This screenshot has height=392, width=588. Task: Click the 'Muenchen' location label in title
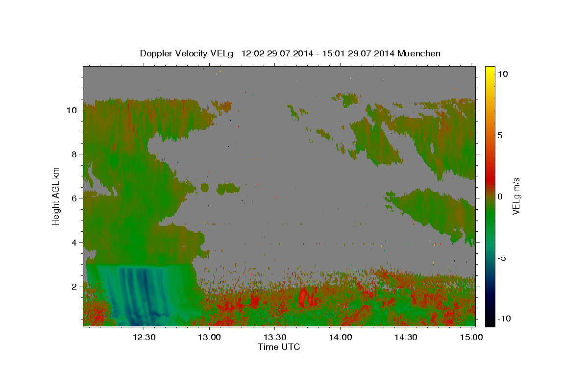[419, 53]
